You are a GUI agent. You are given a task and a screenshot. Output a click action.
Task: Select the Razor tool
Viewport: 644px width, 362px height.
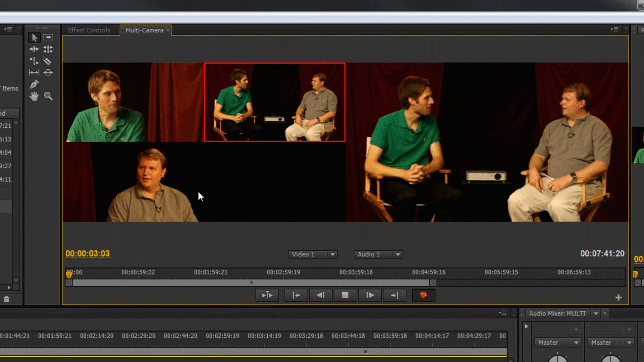coord(48,61)
